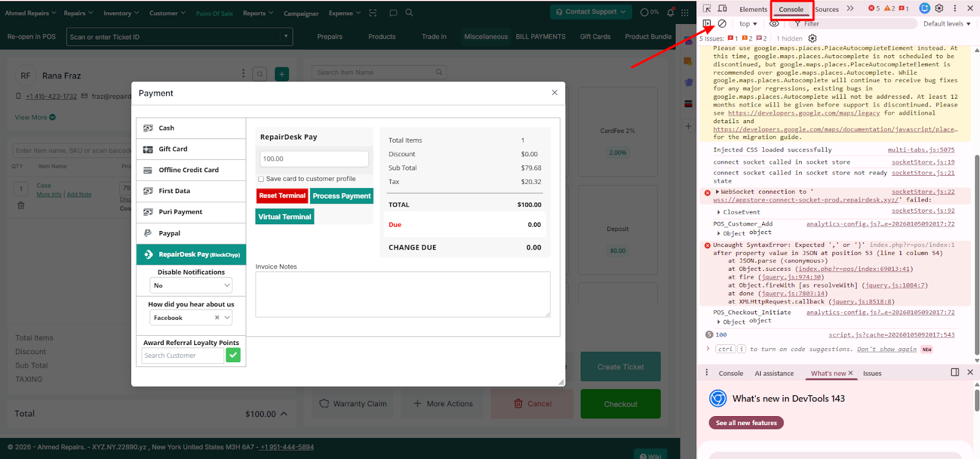This screenshot has width=980, height=459.
Task: Open drawer three-dot menu beside Console
Action: coord(706,373)
